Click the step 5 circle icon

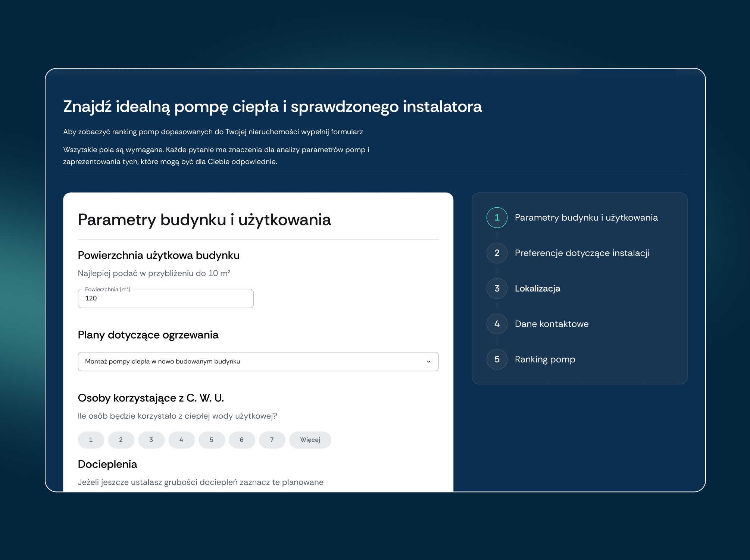pos(497,359)
